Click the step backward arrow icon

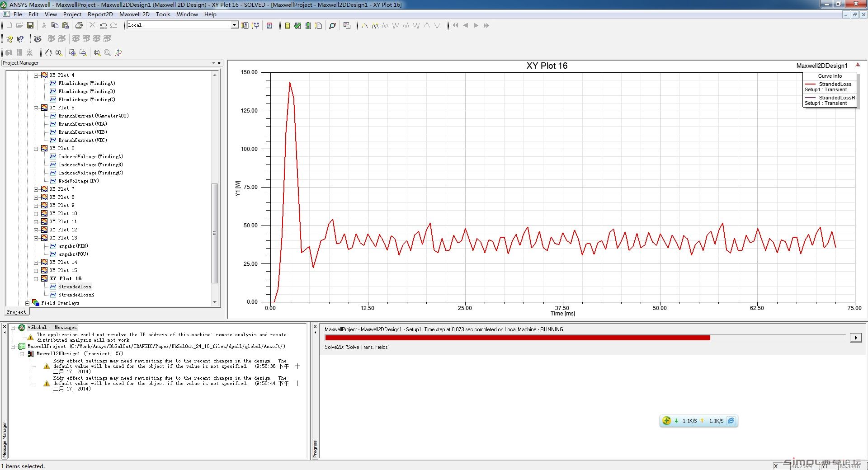[x=466, y=25]
